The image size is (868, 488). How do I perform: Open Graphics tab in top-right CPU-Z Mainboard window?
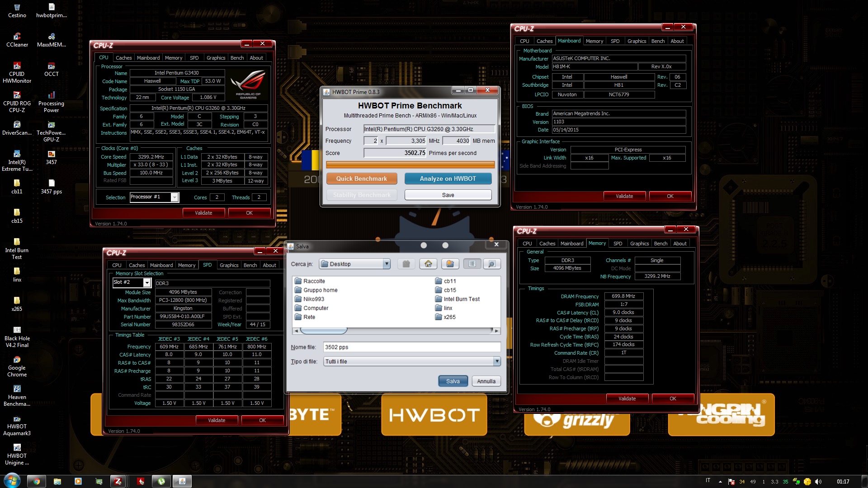[x=637, y=41]
